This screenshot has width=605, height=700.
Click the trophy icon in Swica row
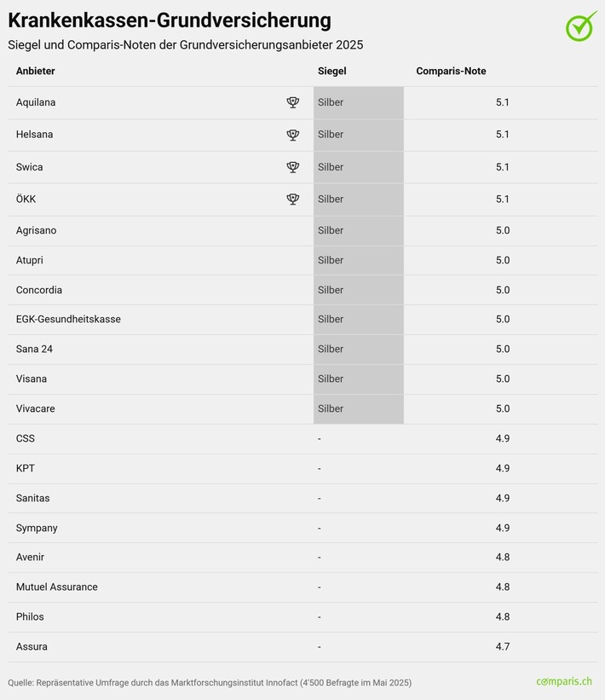(x=293, y=167)
